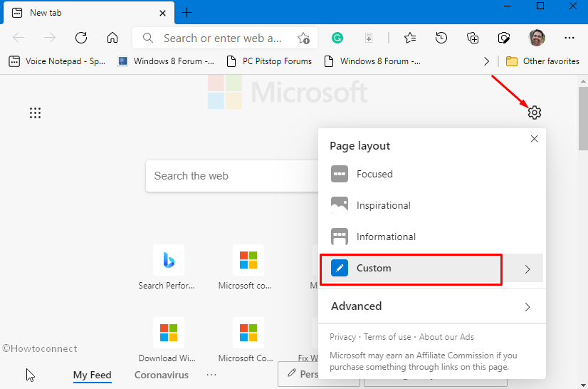Show more favorites bar items chevron
The width and height of the screenshot is (588, 389).
(486, 61)
